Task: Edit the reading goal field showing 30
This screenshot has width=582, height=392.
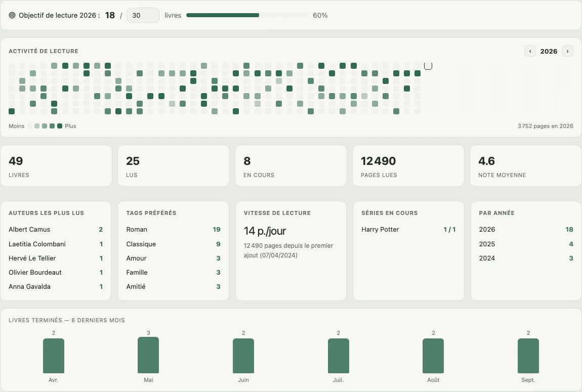Action: (143, 15)
